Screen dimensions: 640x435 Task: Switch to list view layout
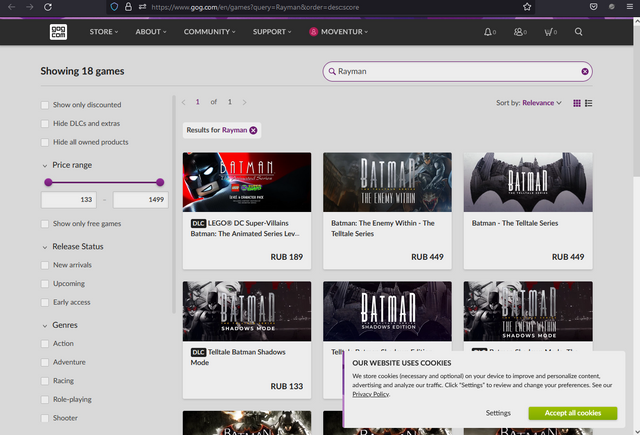[589, 103]
